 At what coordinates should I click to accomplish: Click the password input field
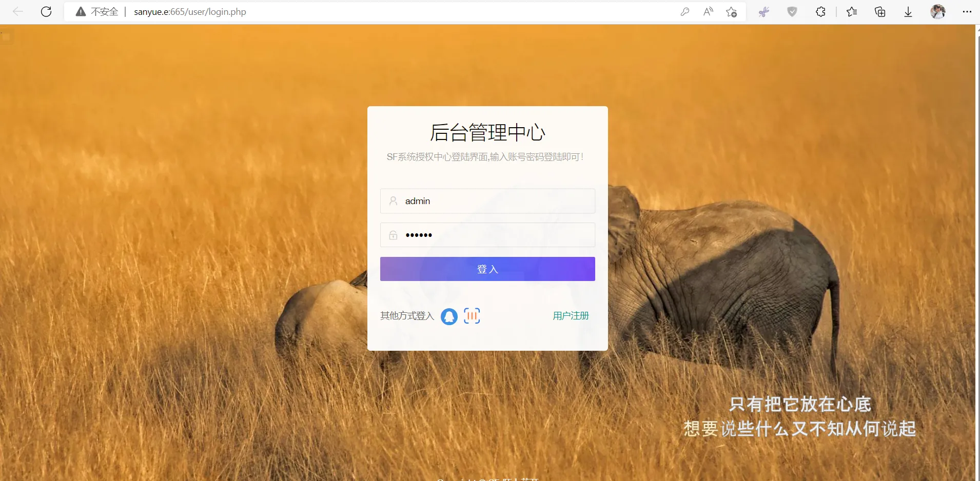point(487,235)
